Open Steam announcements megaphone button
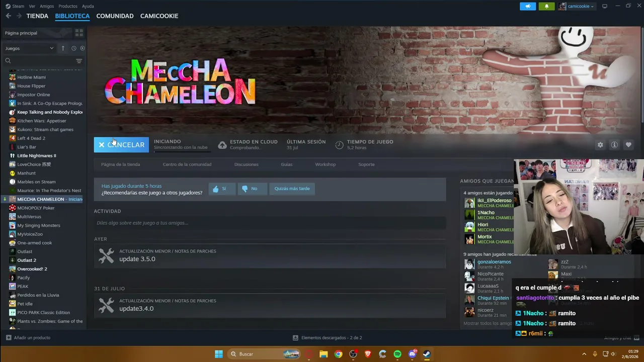This screenshot has width=644, height=362. (528, 7)
